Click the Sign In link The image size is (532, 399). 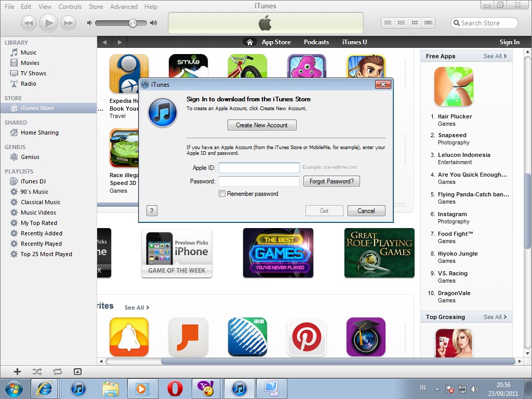(x=509, y=42)
